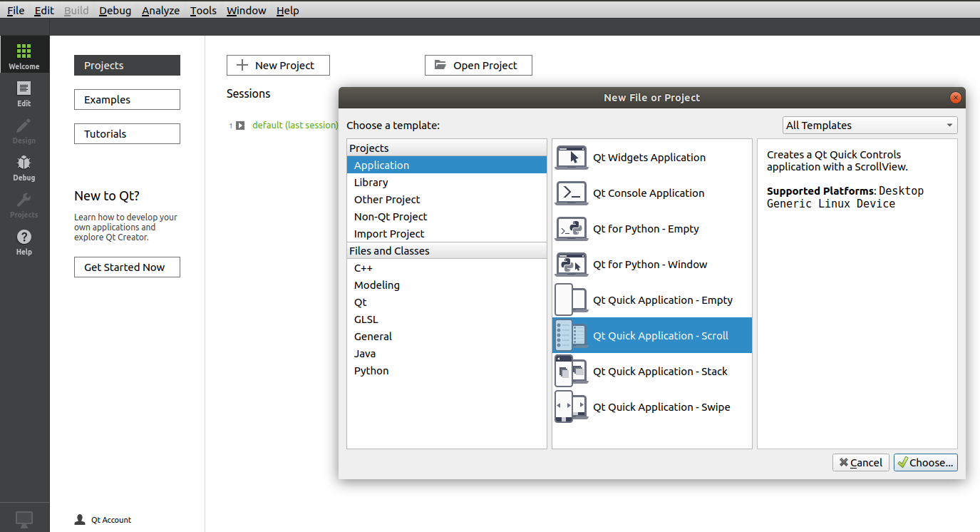Open the All Templates dropdown
The height and width of the screenshot is (532, 980).
click(x=870, y=126)
